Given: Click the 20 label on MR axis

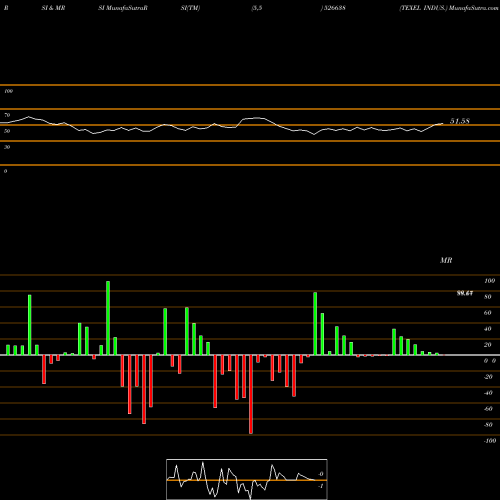Looking at the screenshot, I should (488, 345).
